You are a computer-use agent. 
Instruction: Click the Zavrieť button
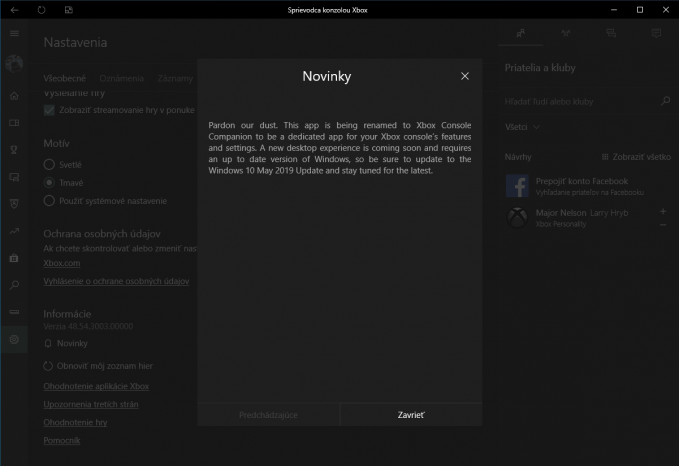tap(411, 415)
